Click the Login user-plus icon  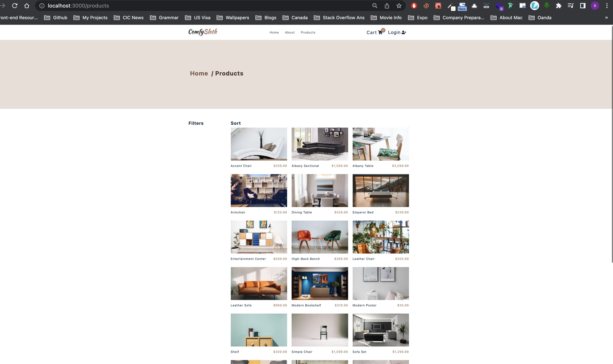click(404, 32)
